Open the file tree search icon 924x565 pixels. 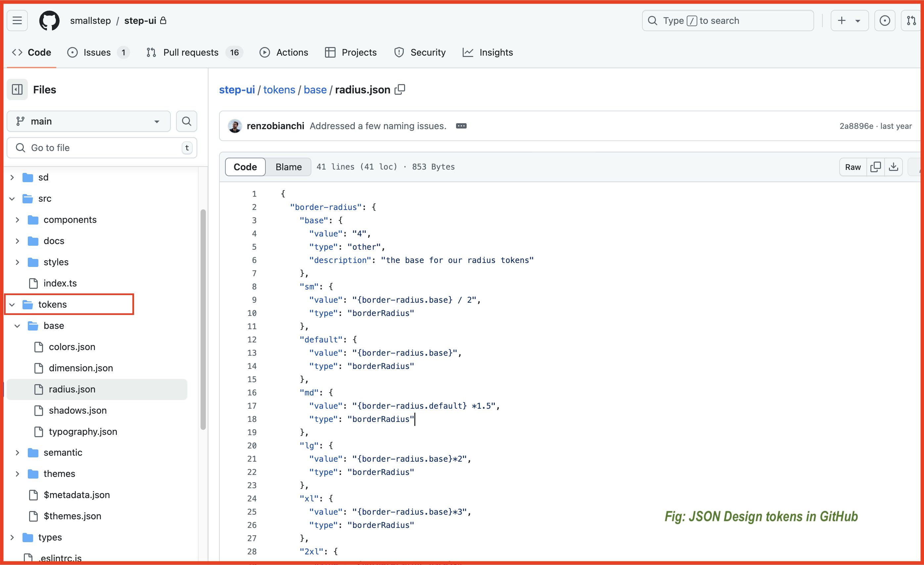[x=186, y=121]
